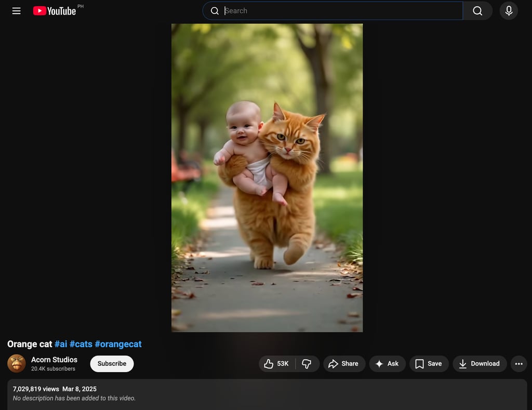
Task: Open Acorn Studios channel via its avatar
Action: point(17,364)
